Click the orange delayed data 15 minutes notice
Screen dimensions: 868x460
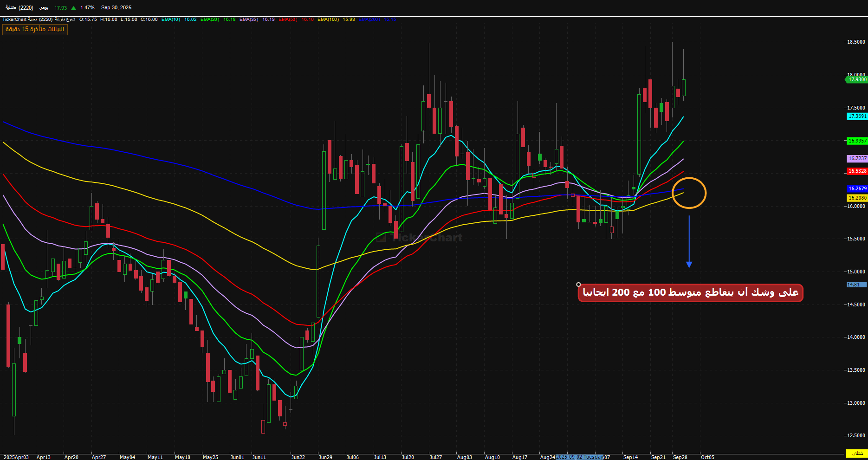(35, 29)
